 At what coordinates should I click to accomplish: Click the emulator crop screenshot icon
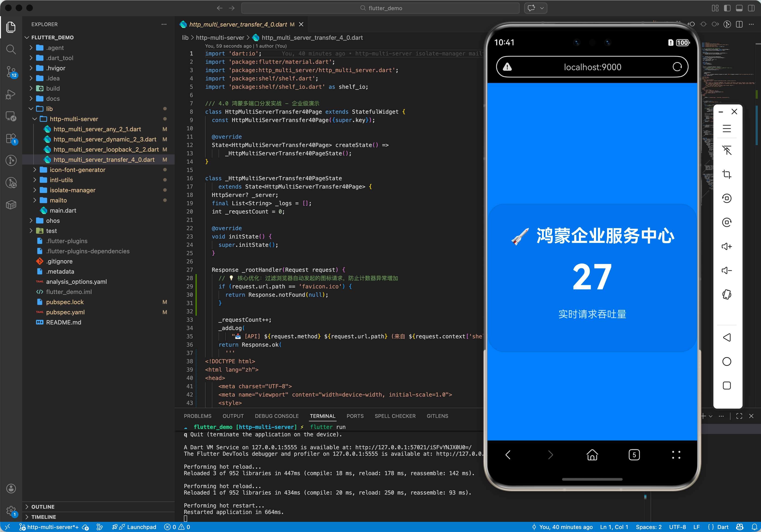point(727,174)
